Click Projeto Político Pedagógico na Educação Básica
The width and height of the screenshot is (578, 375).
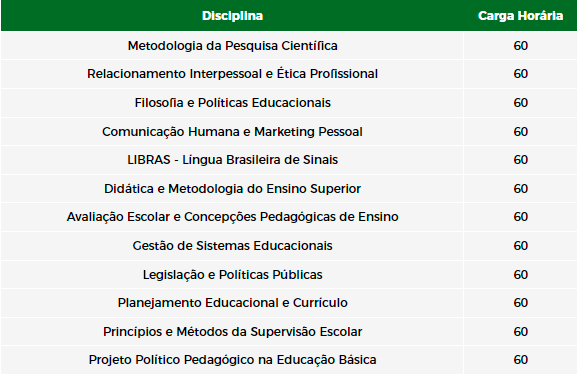(232, 360)
